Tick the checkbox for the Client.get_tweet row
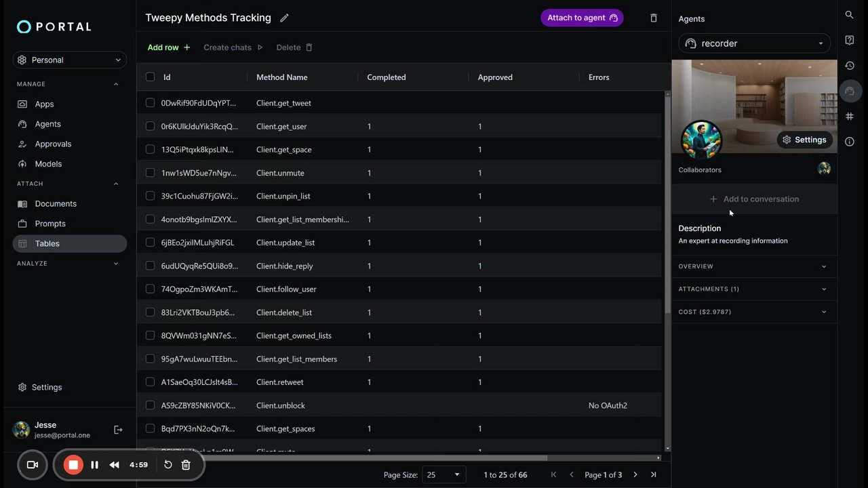Image resolution: width=868 pixels, height=488 pixels. tap(151, 103)
